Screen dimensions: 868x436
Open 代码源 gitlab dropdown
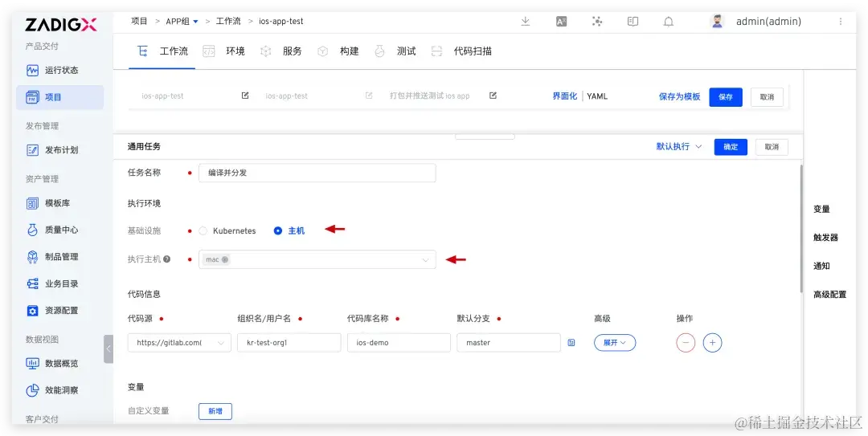(179, 343)
